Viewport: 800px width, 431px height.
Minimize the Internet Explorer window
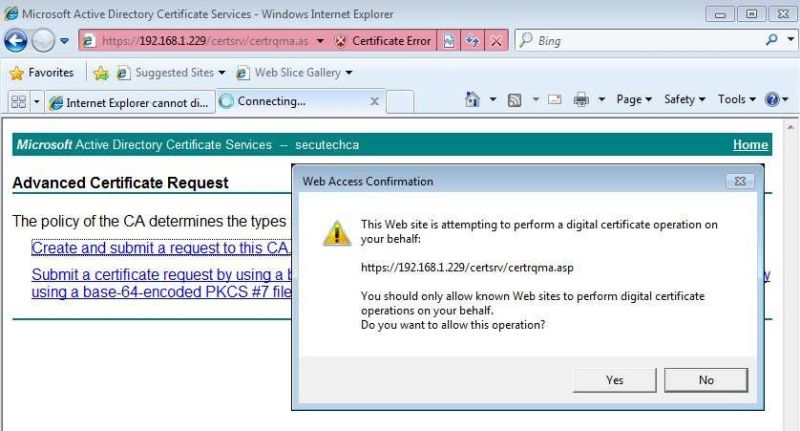(720, 14)
